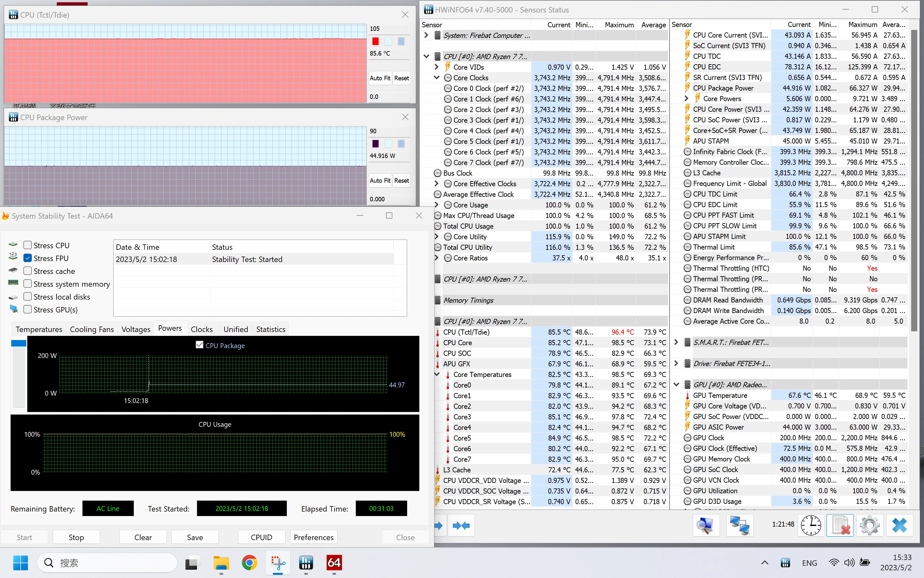The height and width of the screenshot is (578, 924).
Task: Click Auto Fit in CPU (Tctl/Tdie) graph
Action: [380, 78]
